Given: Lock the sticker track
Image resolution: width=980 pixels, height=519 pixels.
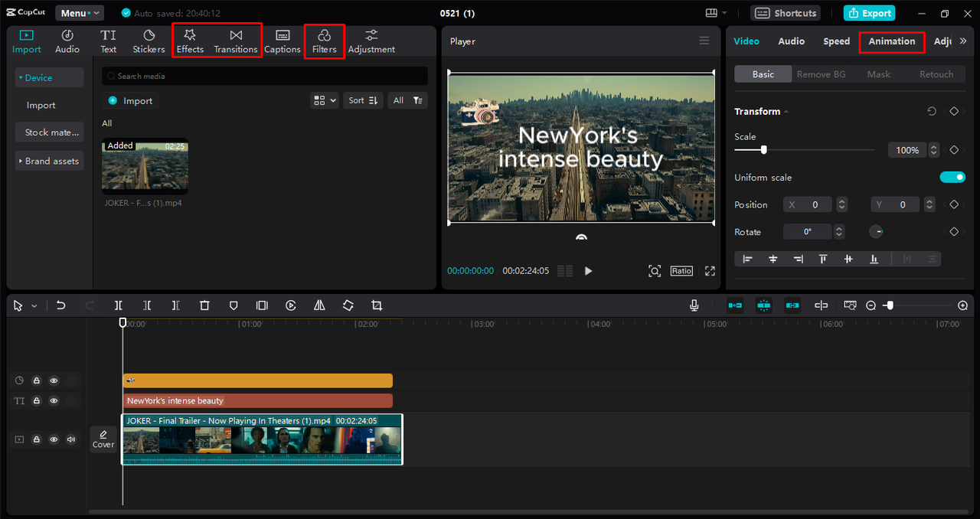Looking at the screenshot, I should (x=36, y=380).
